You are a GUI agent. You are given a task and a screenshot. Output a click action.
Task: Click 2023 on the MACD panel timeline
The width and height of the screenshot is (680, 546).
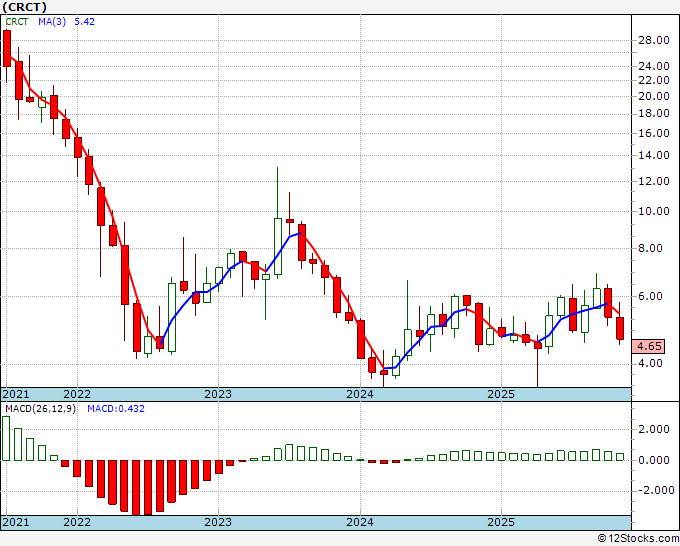[x=217, y=522]
